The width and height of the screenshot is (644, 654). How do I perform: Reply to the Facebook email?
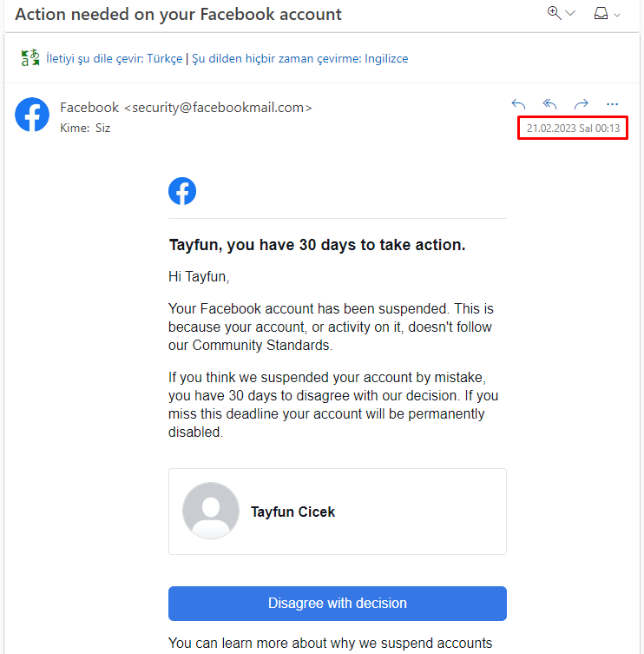click(518, 104)
